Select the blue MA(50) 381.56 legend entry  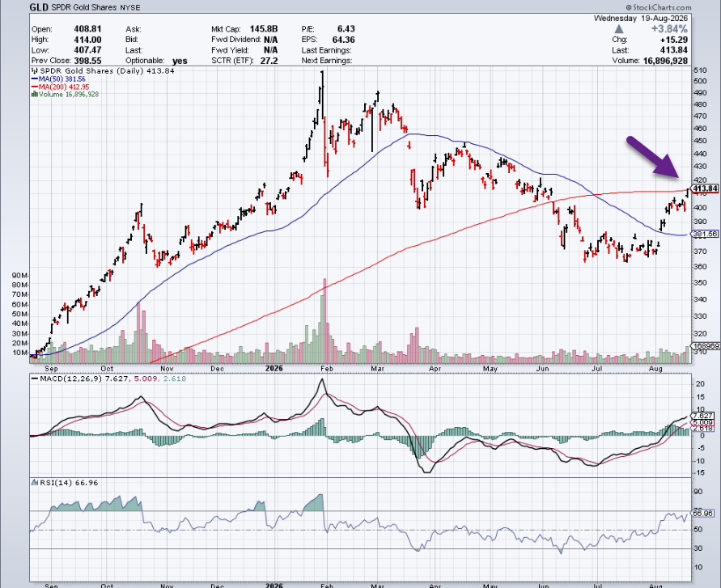click(x=58, y=79)
